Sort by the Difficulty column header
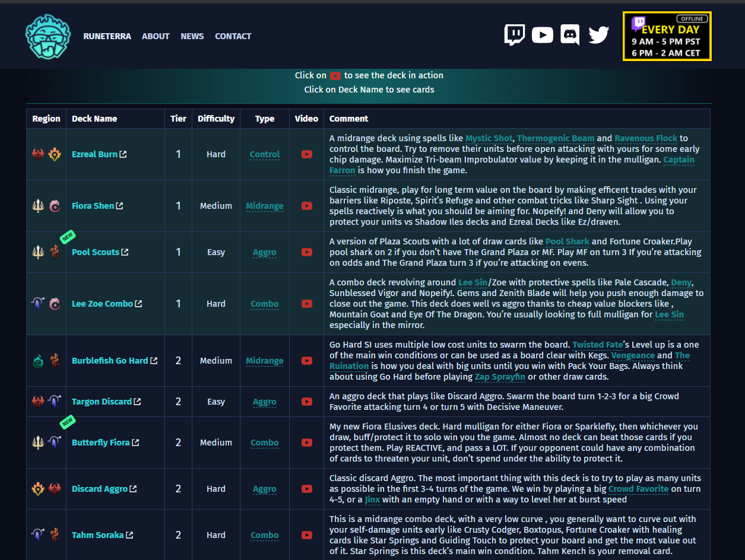Screen dimensions: 745x560 pyautogui.click(x=216, y=119)
